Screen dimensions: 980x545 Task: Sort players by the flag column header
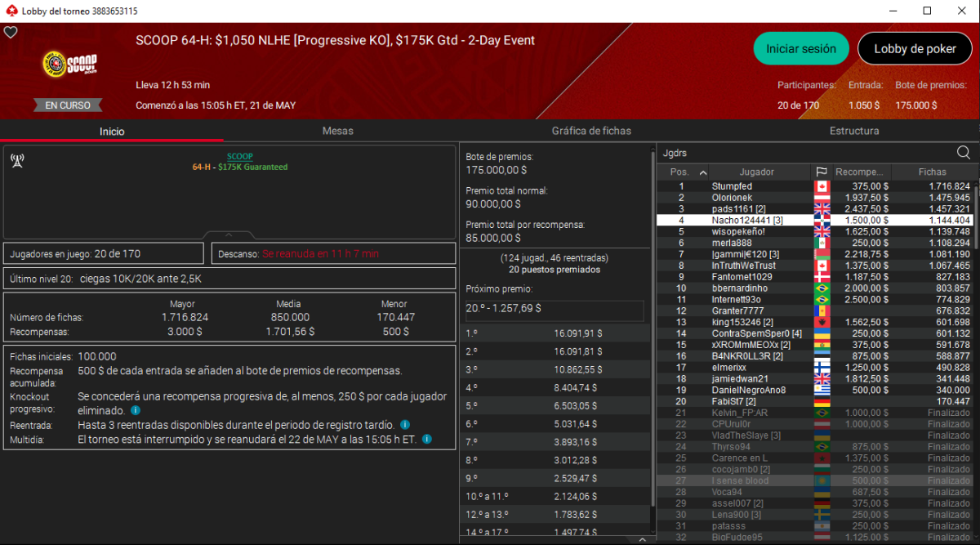pyautogui.click(x=822, y=172)
